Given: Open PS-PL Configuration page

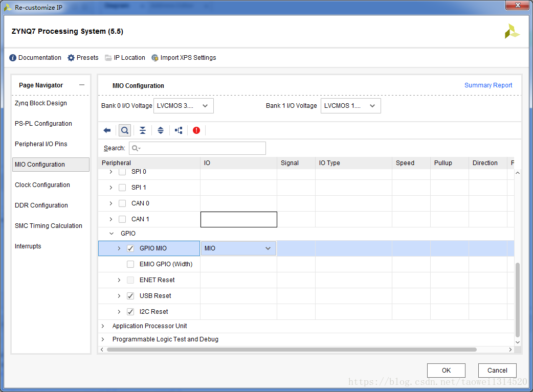Looking at the screenshot, I should click(x=43, y=124).
